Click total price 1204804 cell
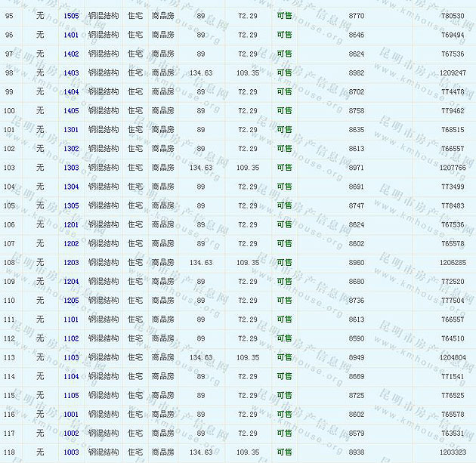Image resolution: width=476 pixels, height=463 pixels. click(453, 357)
